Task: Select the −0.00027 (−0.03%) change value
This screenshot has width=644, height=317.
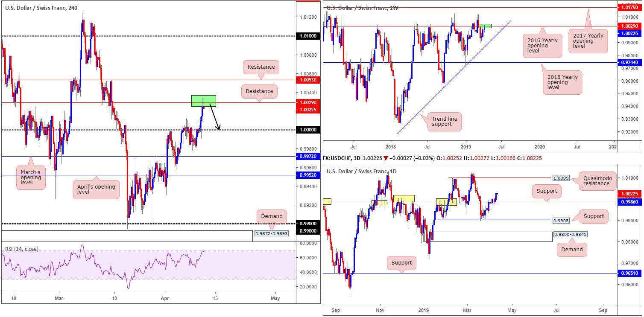Action: [412, 158]
